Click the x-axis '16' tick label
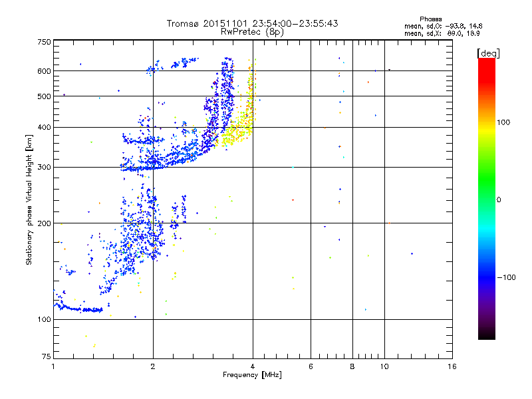Viewport: 532px width, 399px height. click(452, 366)
